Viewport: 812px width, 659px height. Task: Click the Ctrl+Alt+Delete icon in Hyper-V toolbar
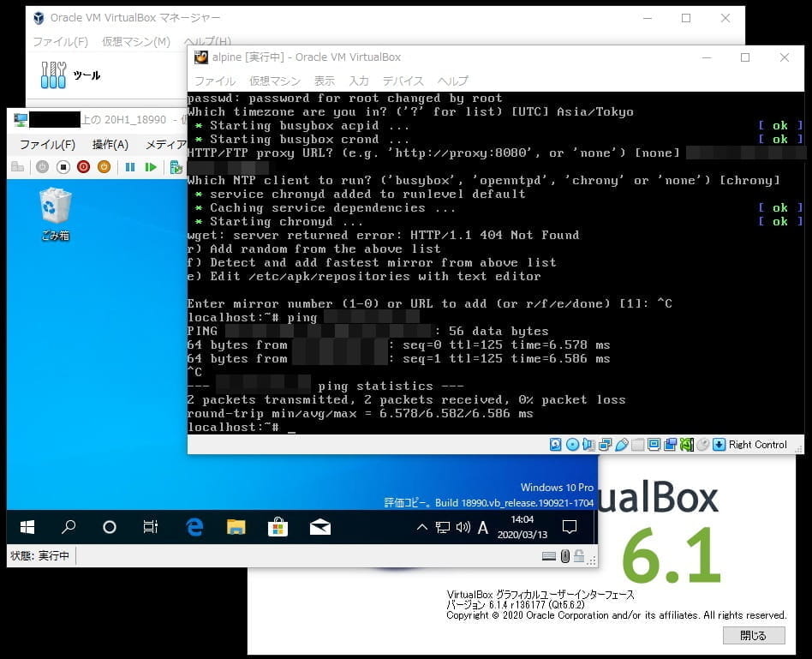point(18,167)
